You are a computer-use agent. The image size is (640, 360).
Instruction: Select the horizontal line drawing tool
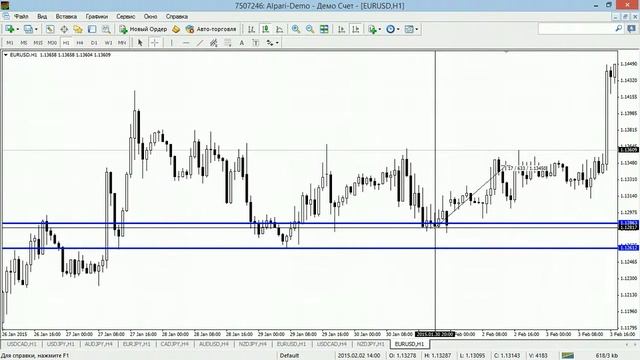pos(186,42)
